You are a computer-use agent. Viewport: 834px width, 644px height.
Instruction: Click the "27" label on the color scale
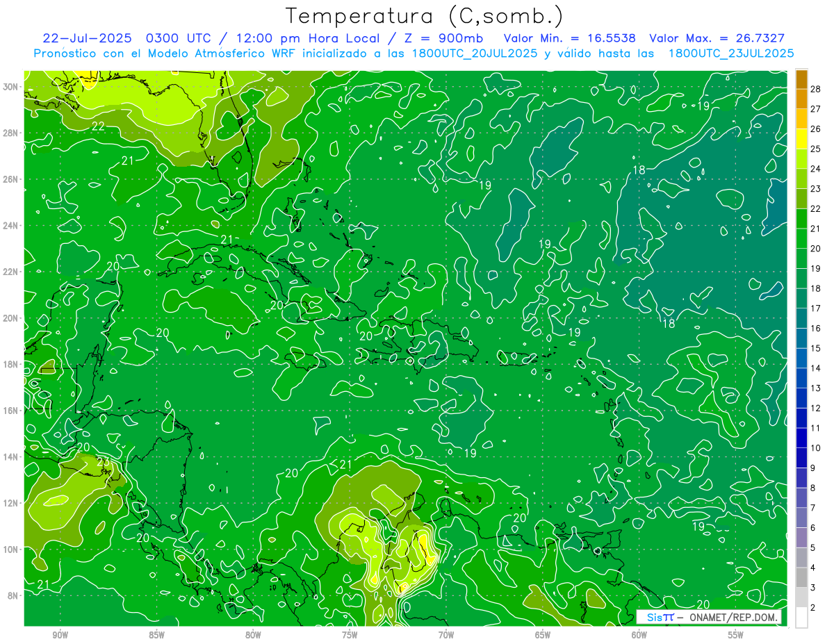tap(816, 109)
